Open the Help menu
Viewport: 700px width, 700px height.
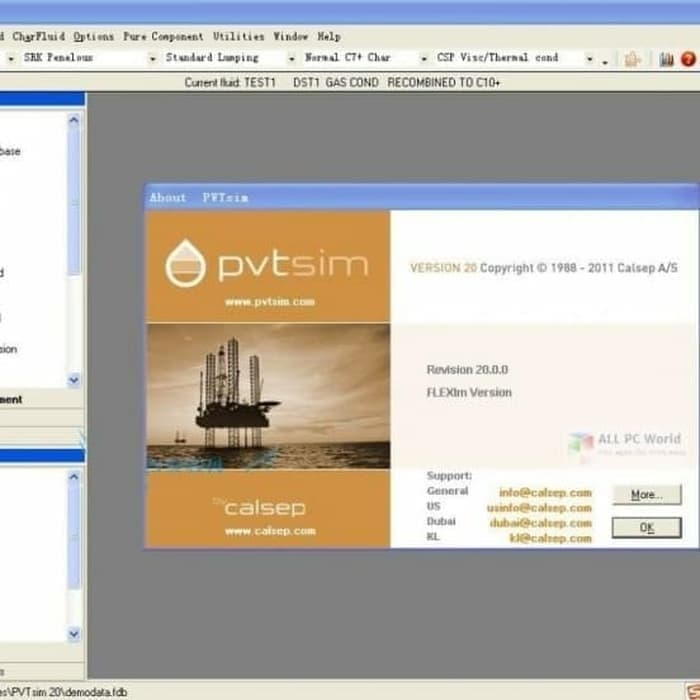[x=329, y=37]
